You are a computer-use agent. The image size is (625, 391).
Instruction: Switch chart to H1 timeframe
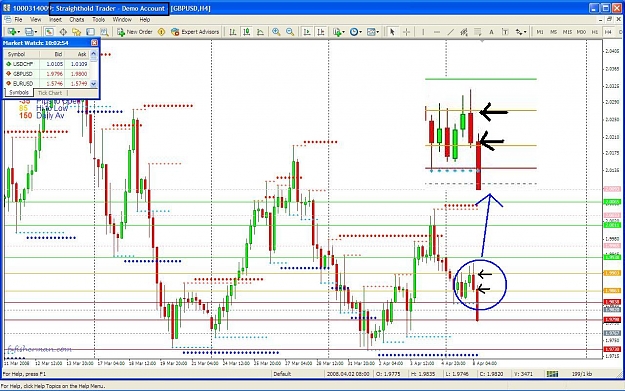[595, 32]
